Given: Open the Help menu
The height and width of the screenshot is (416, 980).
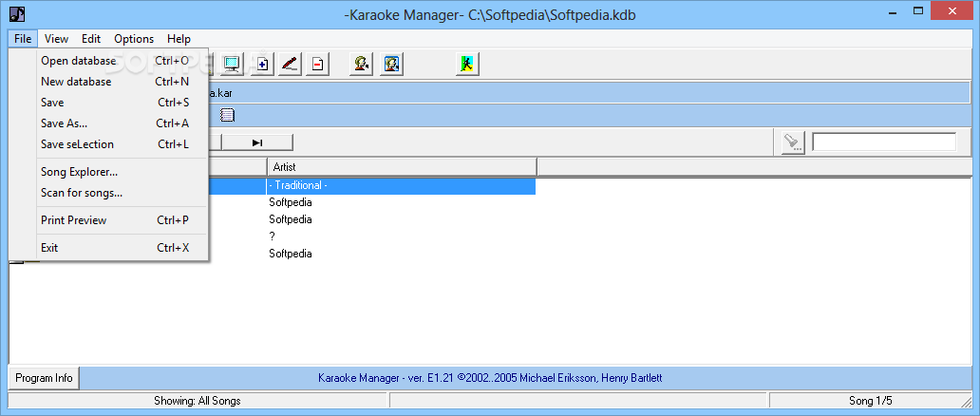Looking at the screenshot, I should (179, 39).
